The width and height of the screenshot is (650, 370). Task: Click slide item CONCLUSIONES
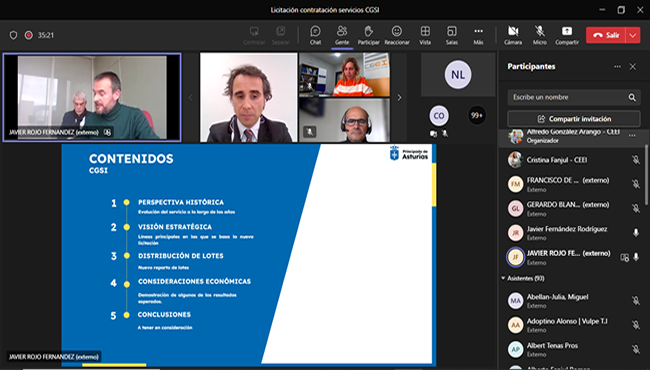pos(164,314)
